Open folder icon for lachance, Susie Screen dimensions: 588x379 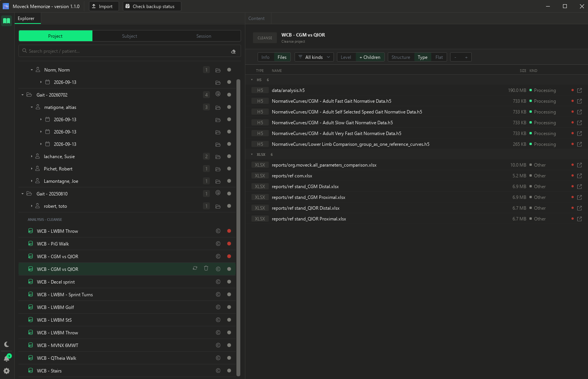click(x=218, y=157)
